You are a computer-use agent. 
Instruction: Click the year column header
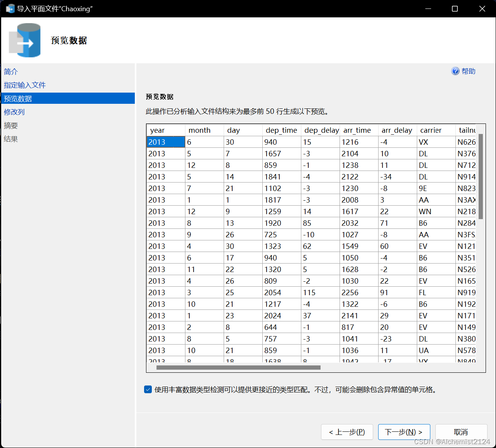click(x=157, y=130)
